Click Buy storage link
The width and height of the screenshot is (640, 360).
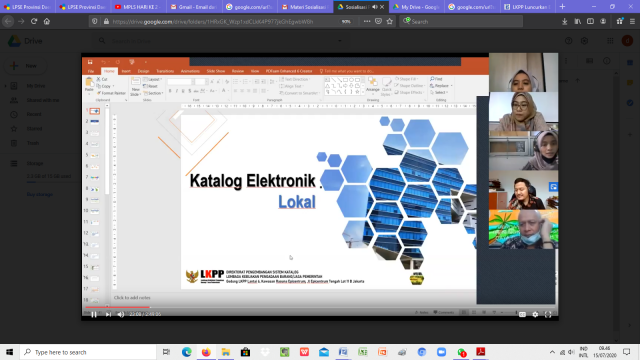(x=40, y=194)
